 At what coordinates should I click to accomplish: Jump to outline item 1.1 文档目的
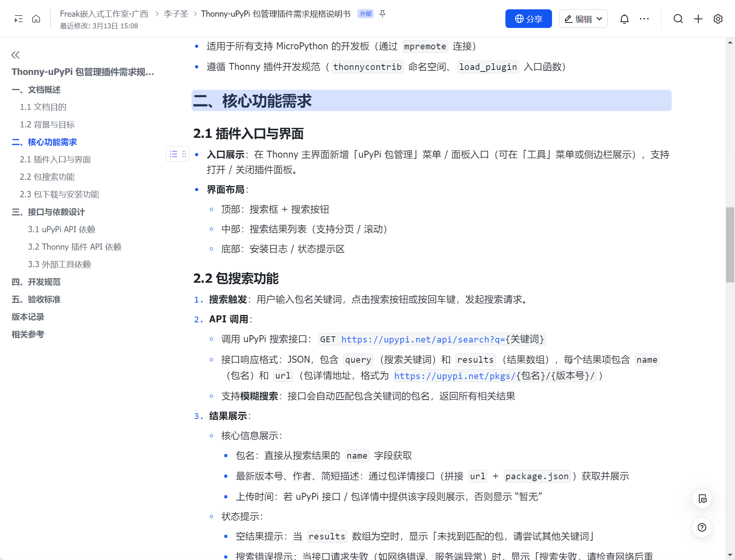(43, 107)
